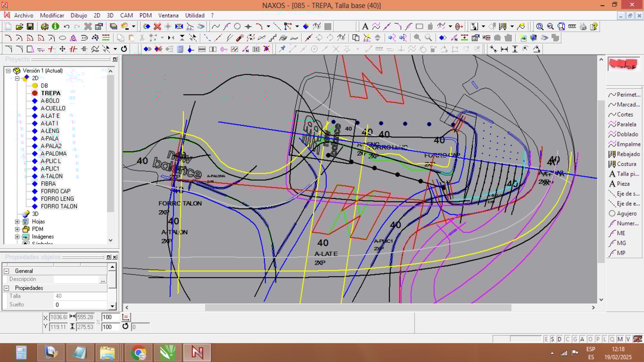Toggle the S indicator in status bar
This screenshot has width=644, height=362.
pos(553,339)
